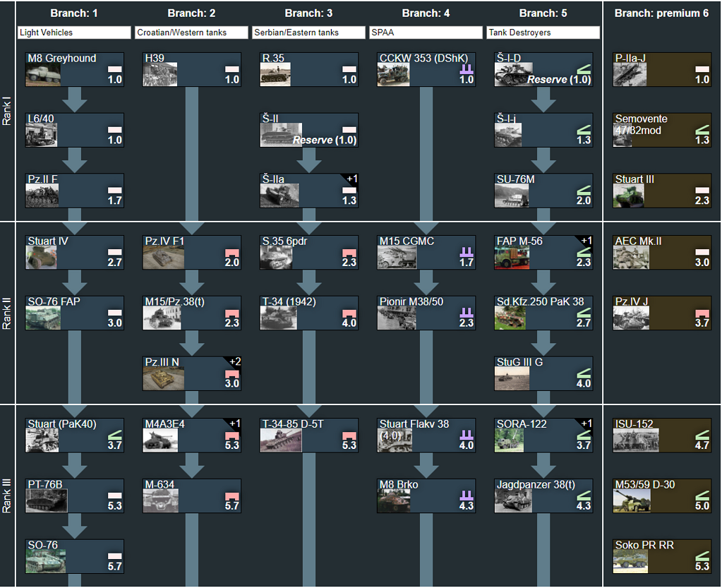
Task: Select the Branch: premium 6 header
Action: click(661, 12)
